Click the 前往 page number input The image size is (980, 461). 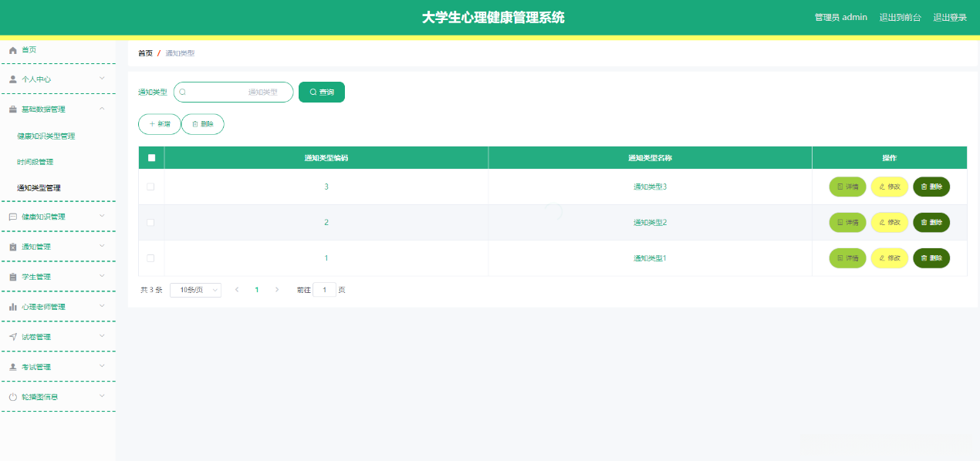tap(324, 290)
